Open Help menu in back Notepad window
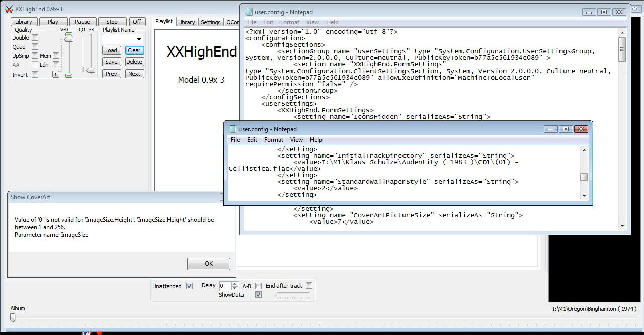This screenshot has height=335, width=644. (332, 22)
